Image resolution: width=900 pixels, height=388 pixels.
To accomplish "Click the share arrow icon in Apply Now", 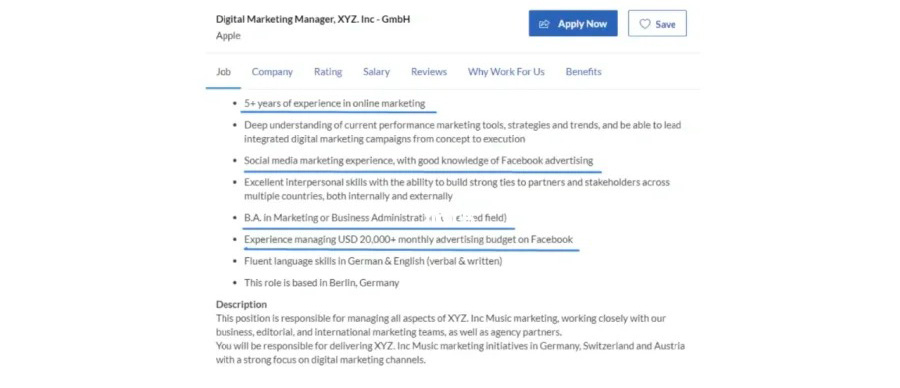I will tap(544, 24).
